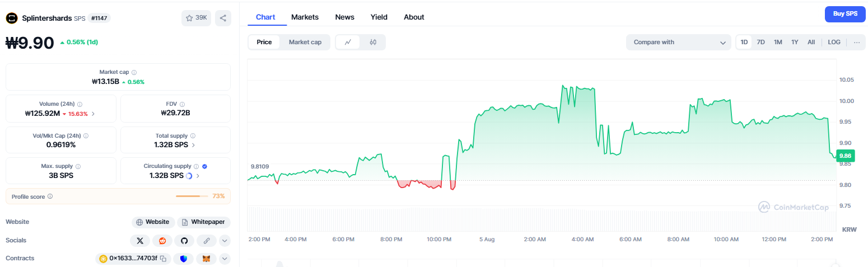
Task: Expand more socials chevron
Action: point(225,241)
